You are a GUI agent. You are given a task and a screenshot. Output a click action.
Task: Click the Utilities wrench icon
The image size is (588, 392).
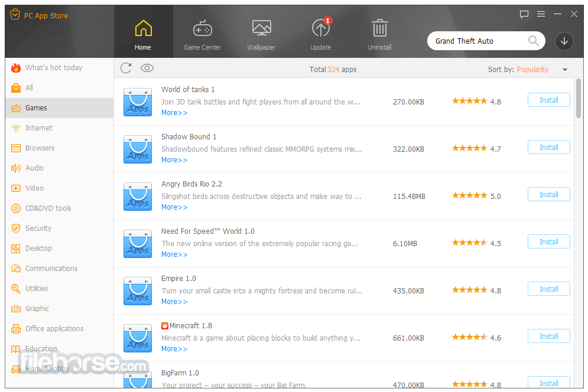(x=16, y=289)
